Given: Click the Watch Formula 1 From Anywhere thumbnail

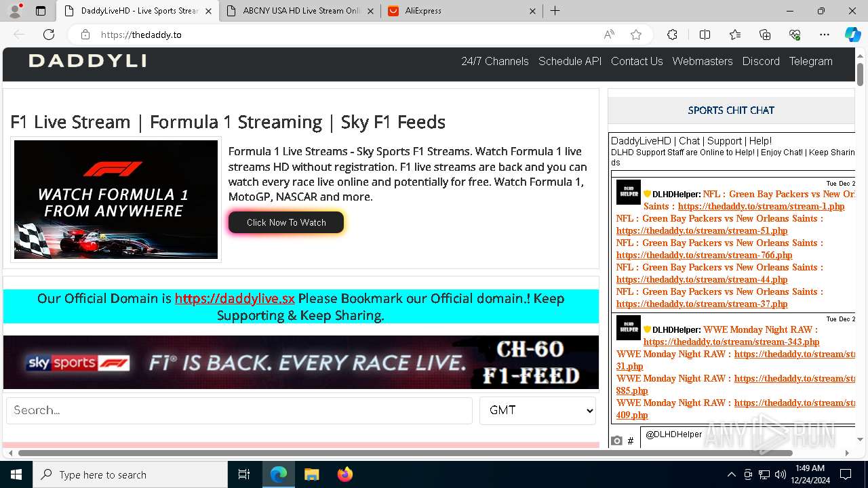Looking at the screenshot, I should tap(116, 200).
